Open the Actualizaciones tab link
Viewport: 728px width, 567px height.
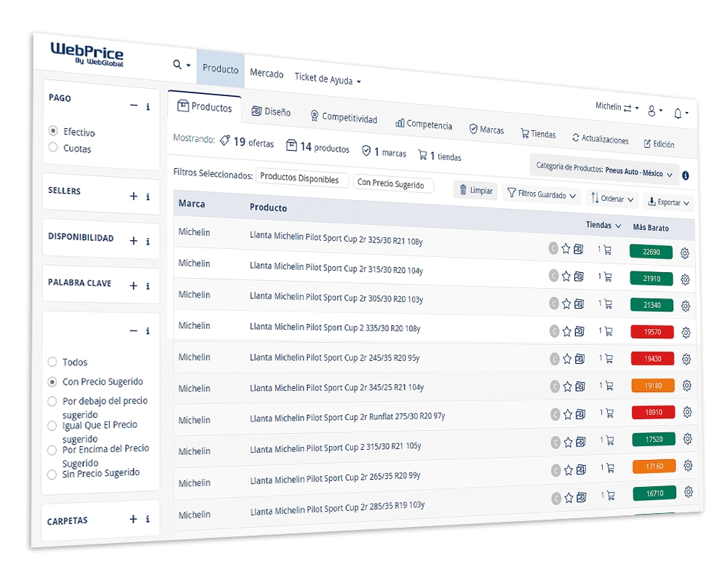pos(601,139)
